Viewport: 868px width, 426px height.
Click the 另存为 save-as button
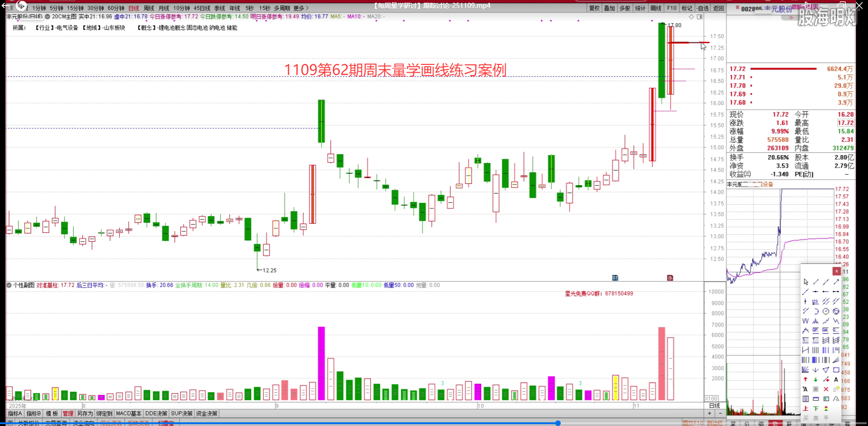pyautogui.click(x=85, y=413)
